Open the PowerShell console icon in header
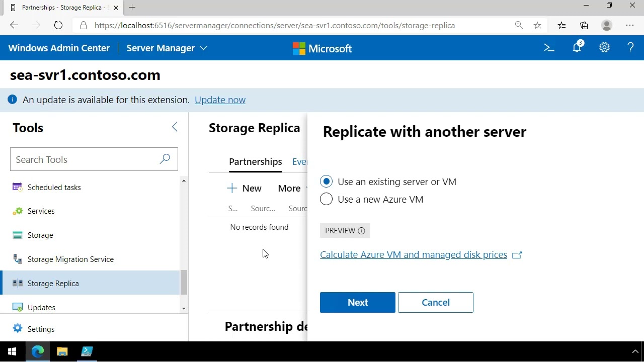Viewport: 644px width, 362px height. (x=549, y=48)
